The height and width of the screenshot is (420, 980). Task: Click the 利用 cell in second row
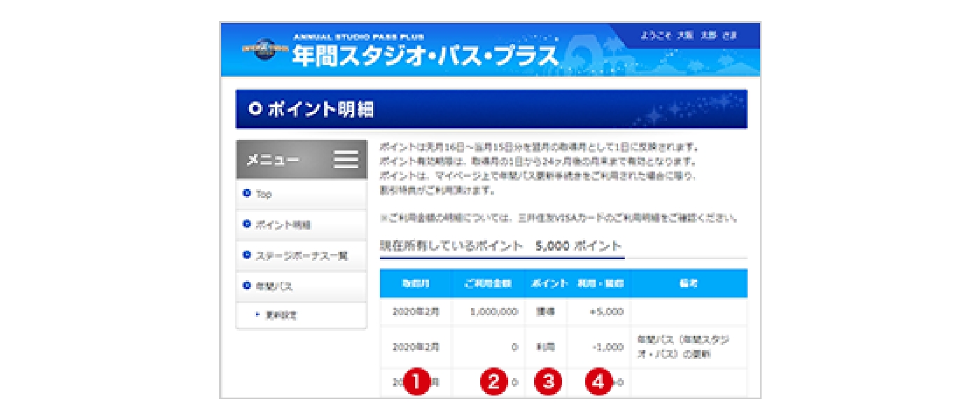[x=545, y=346]
